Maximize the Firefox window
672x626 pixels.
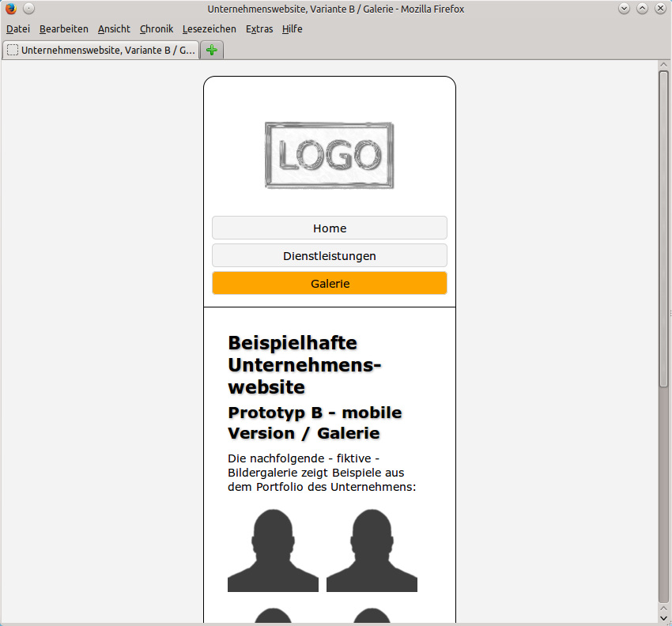642,9
